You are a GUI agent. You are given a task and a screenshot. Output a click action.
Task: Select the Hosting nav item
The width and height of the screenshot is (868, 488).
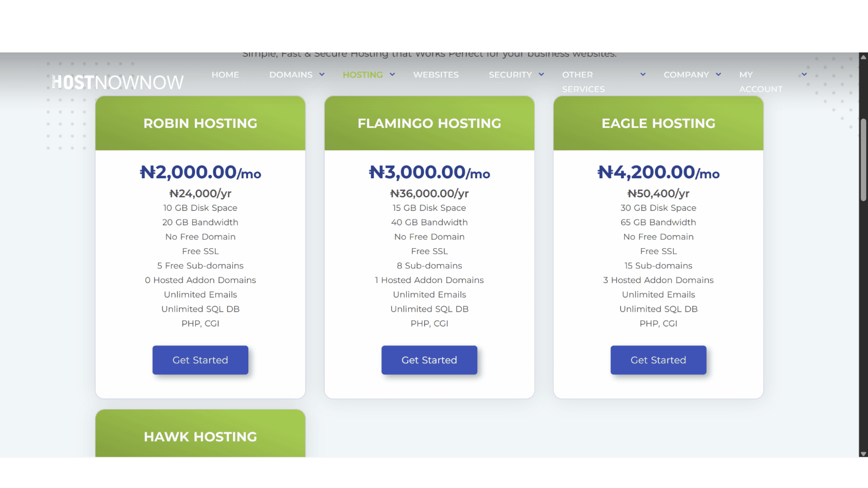pyautogui.click(x=363, y=75)
